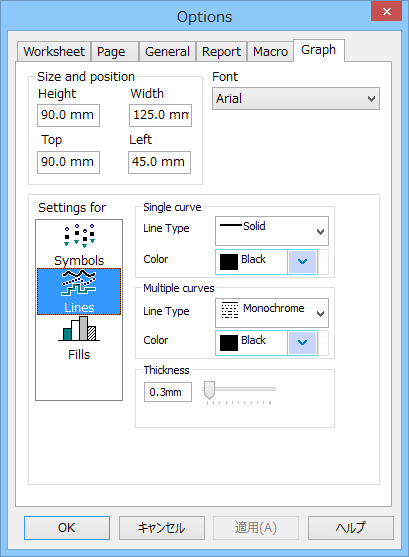The image size is (409, 557).
Task: Go to the Report tab
Action: [x=221, y=52]
